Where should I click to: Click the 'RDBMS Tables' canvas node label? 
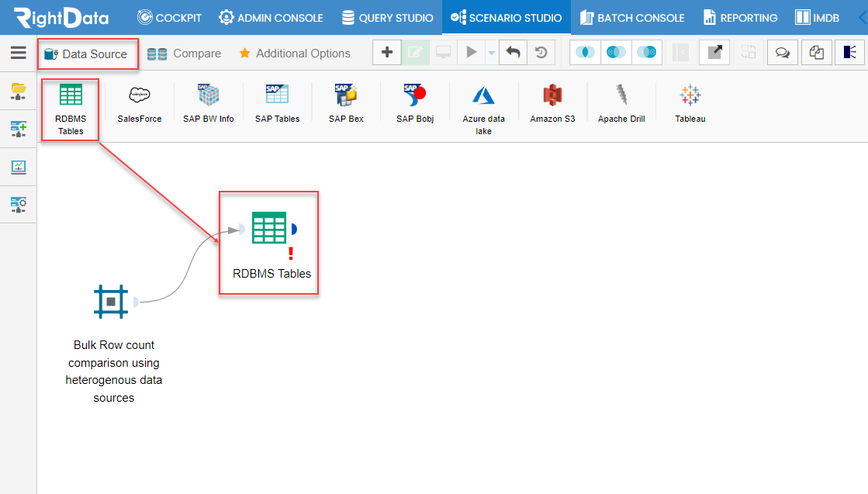coord(271,273)
